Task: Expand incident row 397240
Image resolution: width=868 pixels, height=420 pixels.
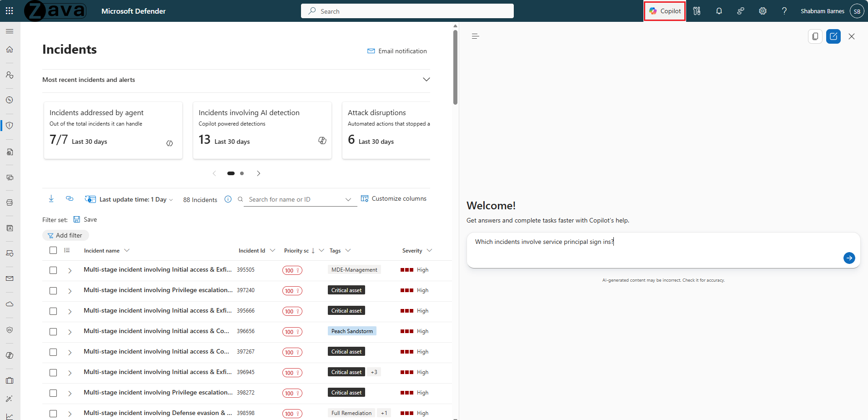Action: point(70,291)
